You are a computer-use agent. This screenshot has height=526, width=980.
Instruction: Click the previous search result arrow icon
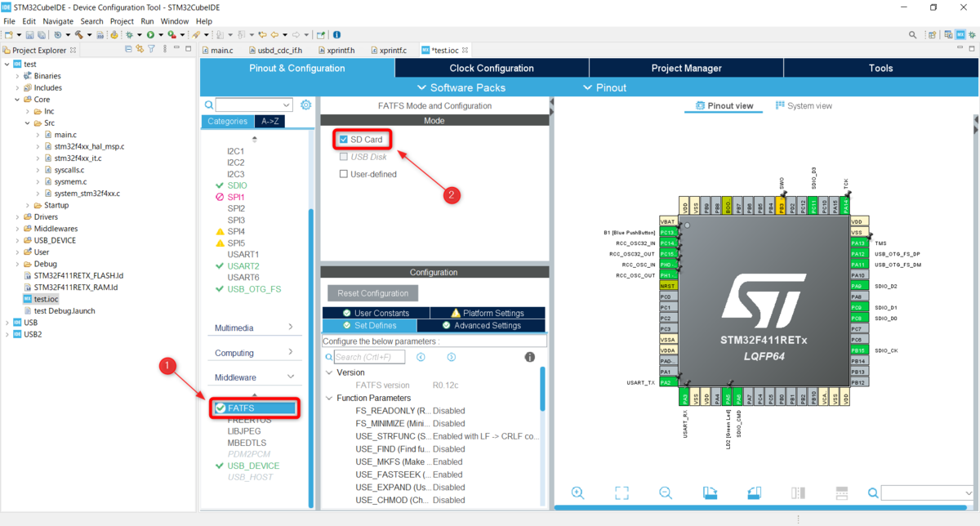click(x=421, y=357)
